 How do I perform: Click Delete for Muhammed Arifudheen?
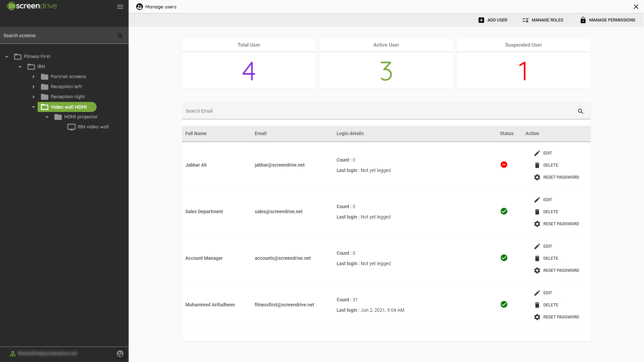(537, 305)
